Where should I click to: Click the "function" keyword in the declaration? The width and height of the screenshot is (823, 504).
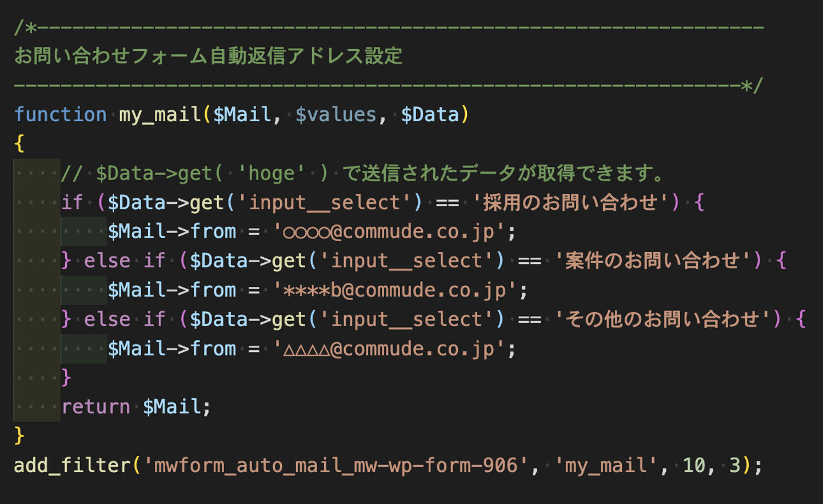[x=60, y=114]
